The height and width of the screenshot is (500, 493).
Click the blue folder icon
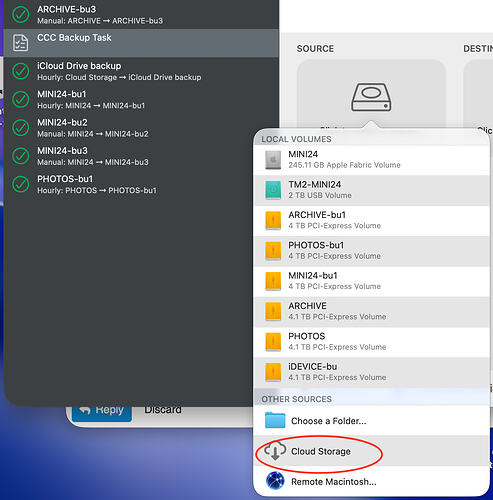[x=275, y=420]
